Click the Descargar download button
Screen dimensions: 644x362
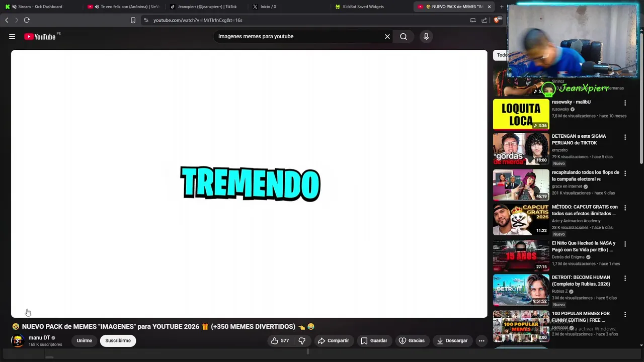pos(452,340)
